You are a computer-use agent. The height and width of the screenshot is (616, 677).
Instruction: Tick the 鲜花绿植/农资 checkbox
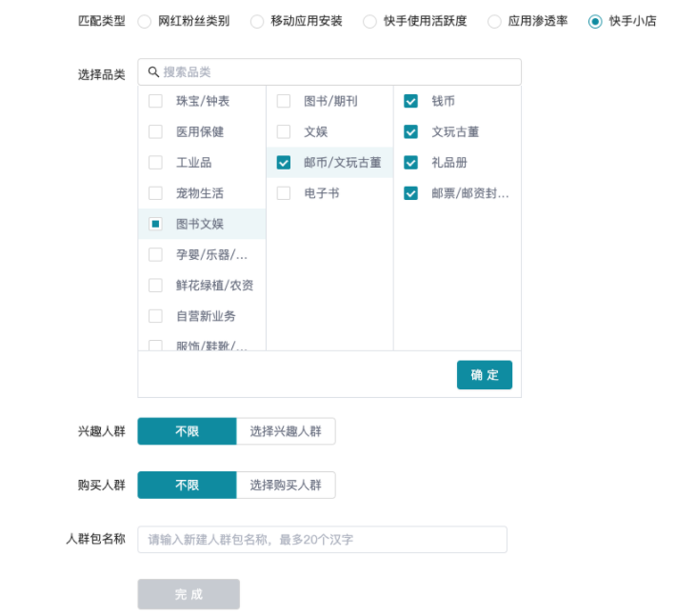pos(155,285)
